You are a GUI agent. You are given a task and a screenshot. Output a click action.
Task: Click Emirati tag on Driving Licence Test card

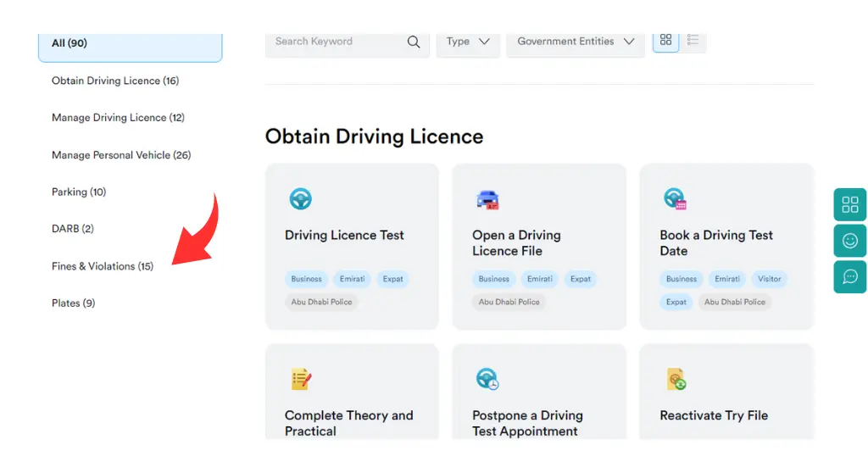coord(352,279)
